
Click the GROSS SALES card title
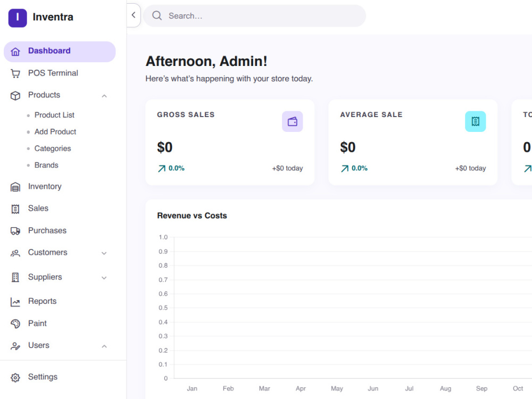pyautogui.click(x=186, y=115)
